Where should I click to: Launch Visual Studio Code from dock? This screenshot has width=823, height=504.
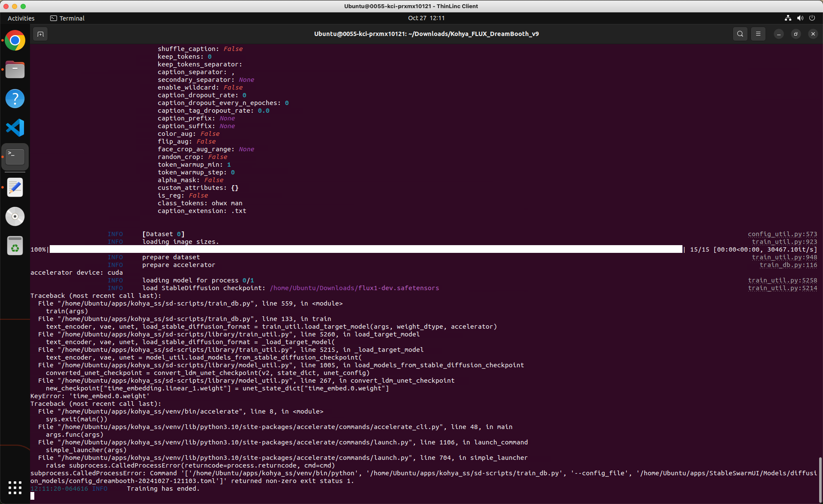click(15, 128)
